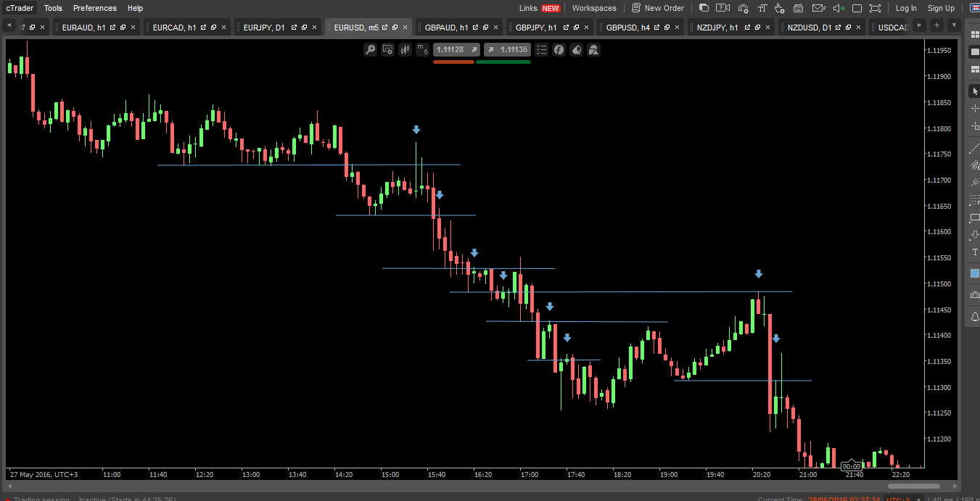Open the blue drawing color swatch
Image resolution: width=980 pixels, height=501 pixels.
975,273
